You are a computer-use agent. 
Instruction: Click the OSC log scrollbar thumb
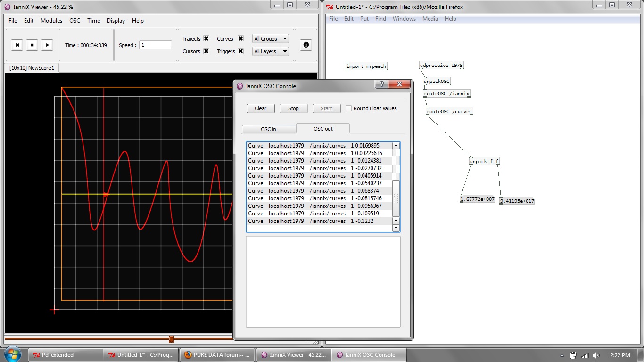(396, 198)
